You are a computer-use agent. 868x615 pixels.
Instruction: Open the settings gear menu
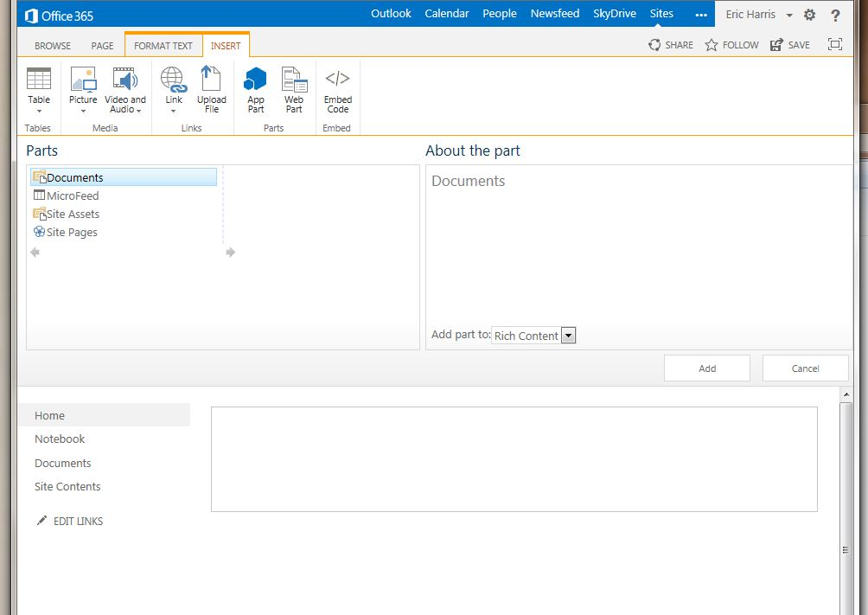click(x=809, y=15)
